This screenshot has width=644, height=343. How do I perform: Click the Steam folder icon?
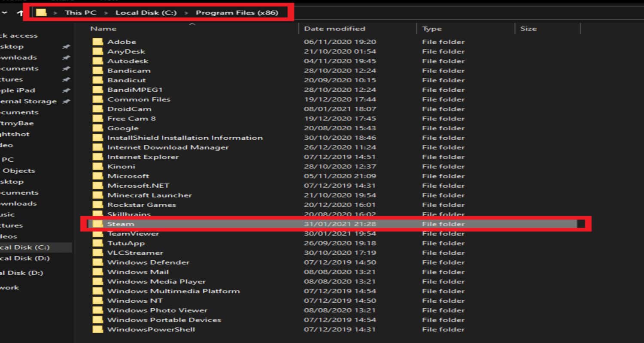(x=98, y=224)
